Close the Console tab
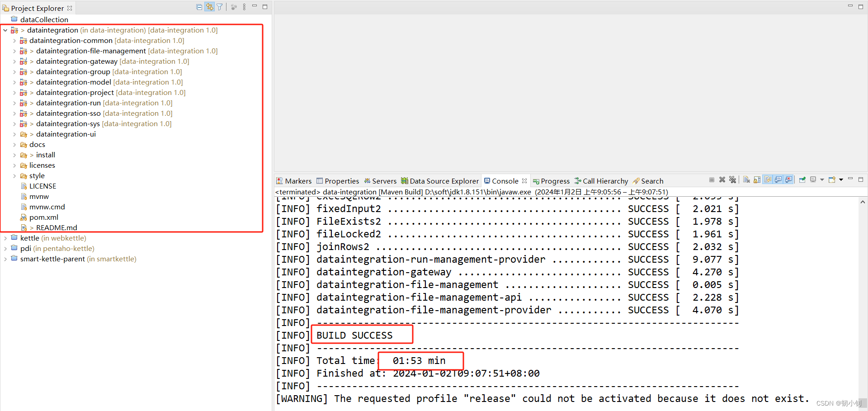 click(524, 181)
